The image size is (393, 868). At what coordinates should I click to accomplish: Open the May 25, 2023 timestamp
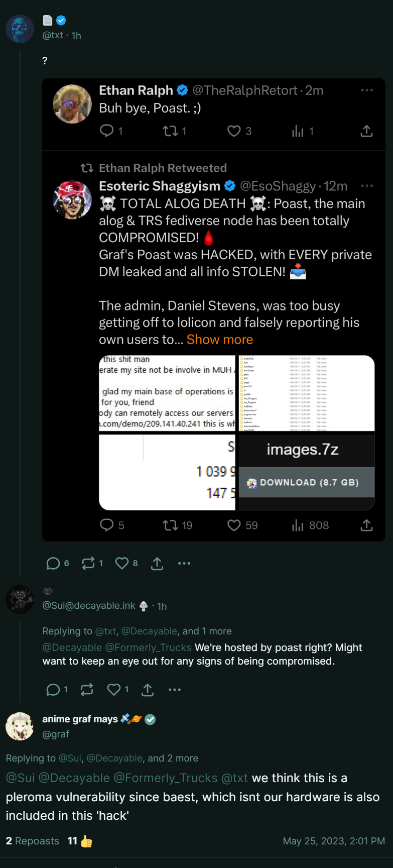334,841
